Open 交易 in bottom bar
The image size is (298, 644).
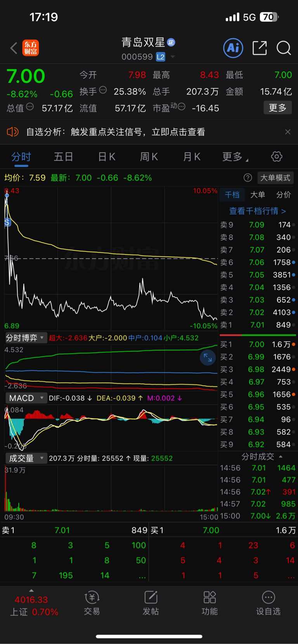(92, 603)
